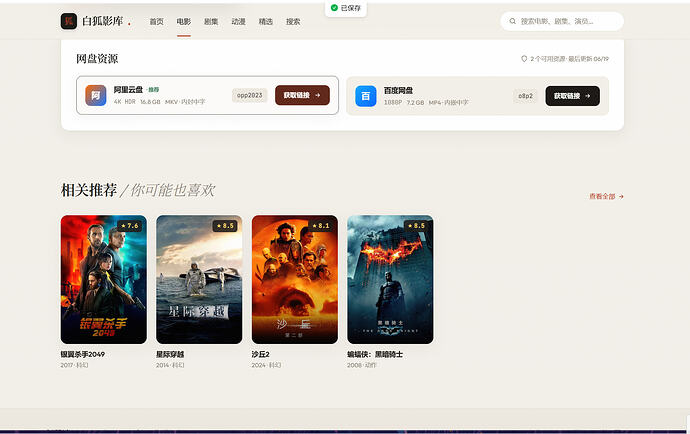Open the 蝙蝠侠：黑暗骑士 poster

(390, 280)
